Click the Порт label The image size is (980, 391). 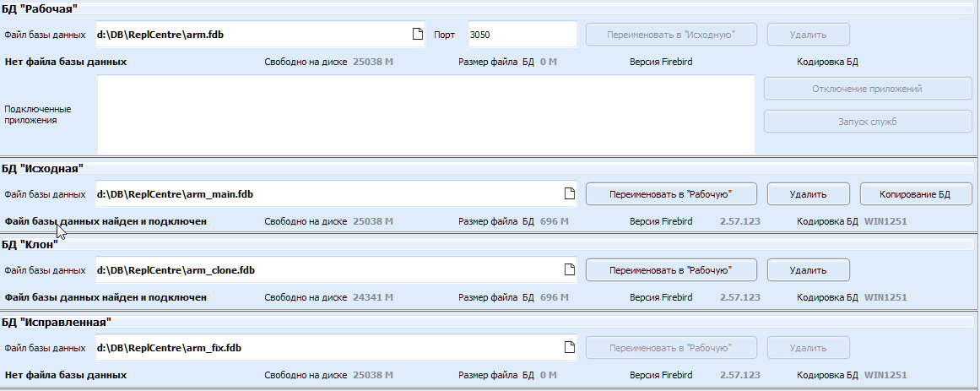click(x=444, y=35)
